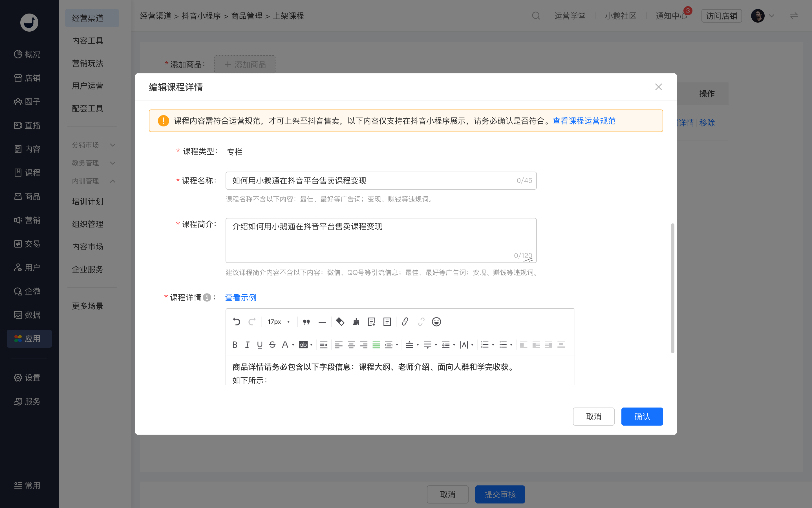
Task: Select the format brush tool
Action: tap(356, 322)
